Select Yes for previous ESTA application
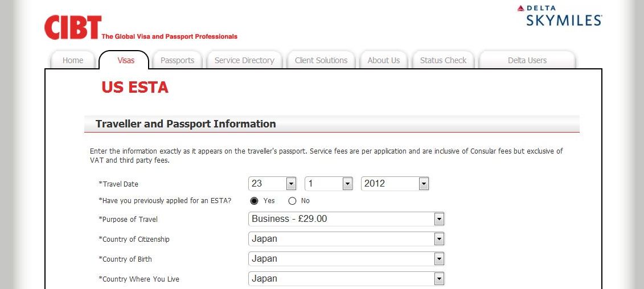 pyautogui.click(x=255, y=201)
